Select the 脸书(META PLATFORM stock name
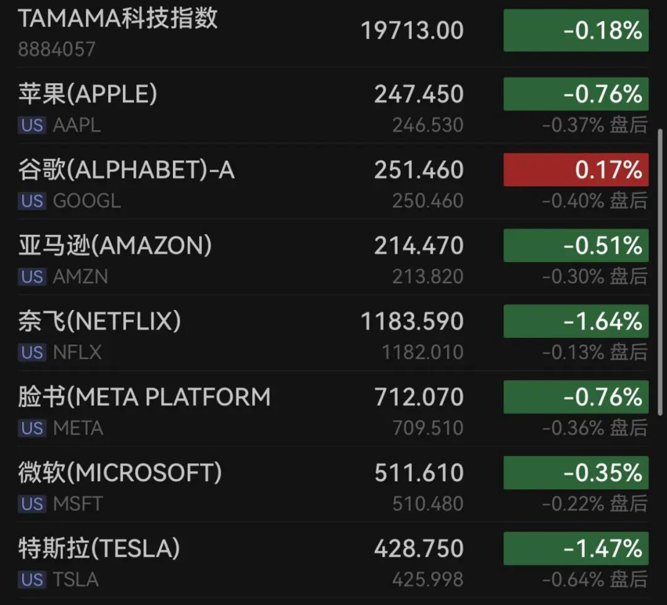667x605 pixels. pos(144,397)
